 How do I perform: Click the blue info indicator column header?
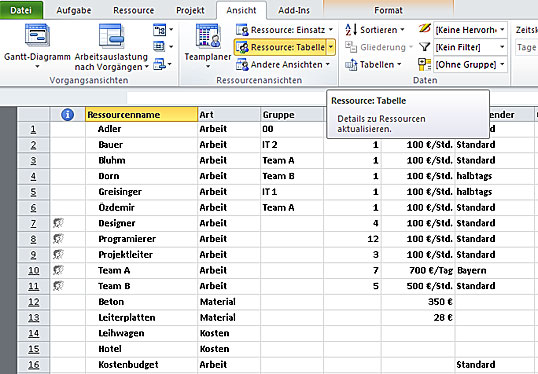click(68, 115)
